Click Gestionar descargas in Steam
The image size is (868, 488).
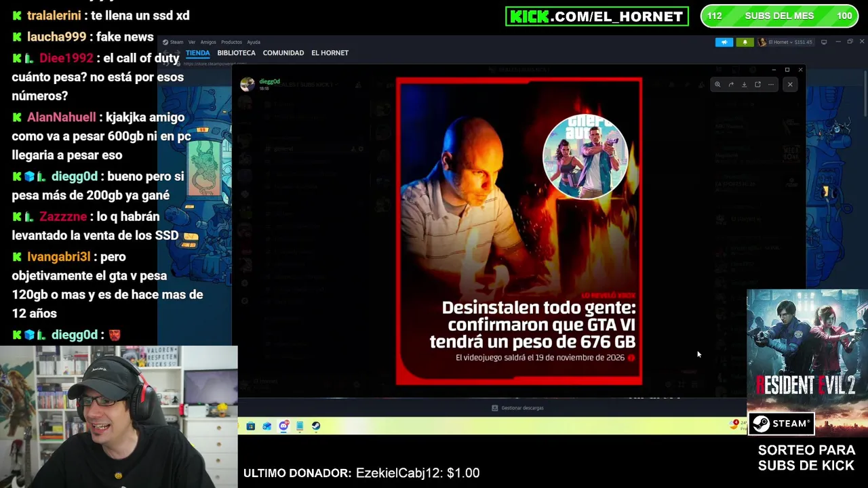517,408
